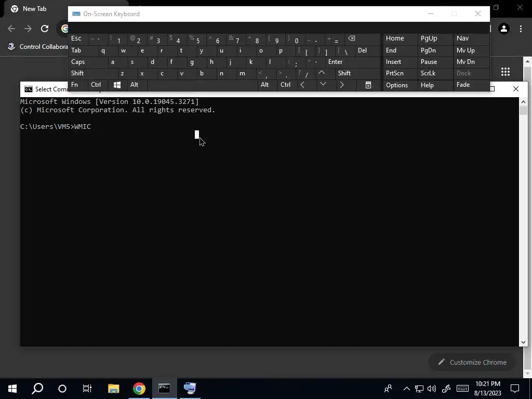Toggle left Alt key on On-Screen Keyboard
532x399 pixels.
[x=137, y=85]
